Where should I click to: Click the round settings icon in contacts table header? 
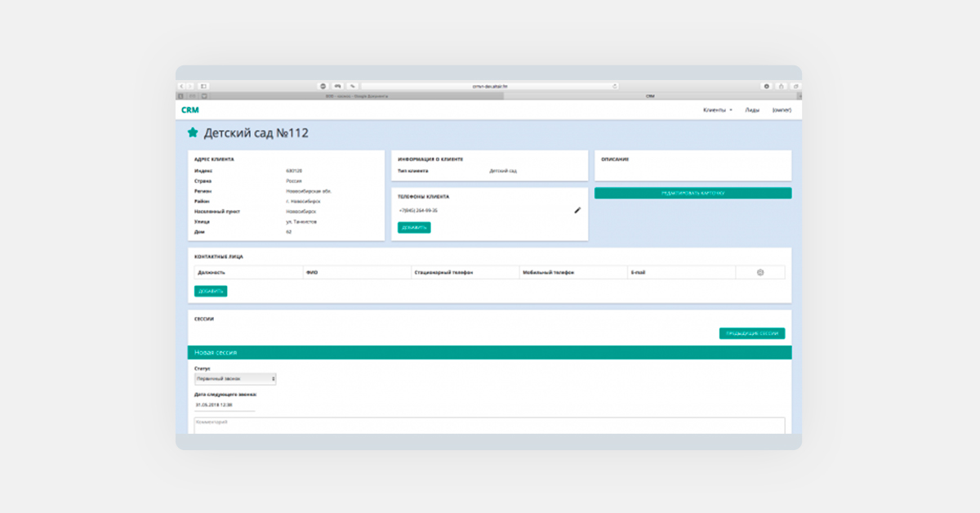[760, 272]
